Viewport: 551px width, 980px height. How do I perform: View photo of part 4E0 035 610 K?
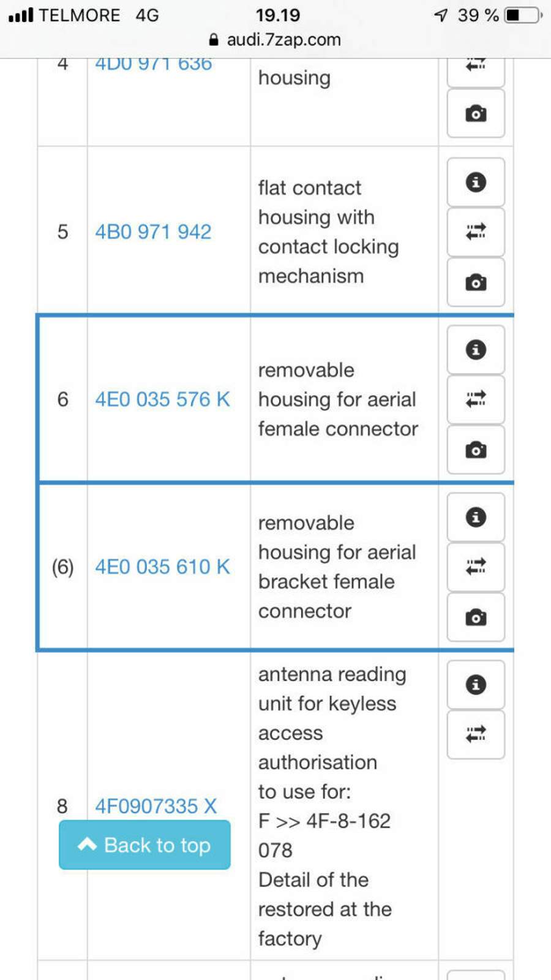tap(476, 617)
